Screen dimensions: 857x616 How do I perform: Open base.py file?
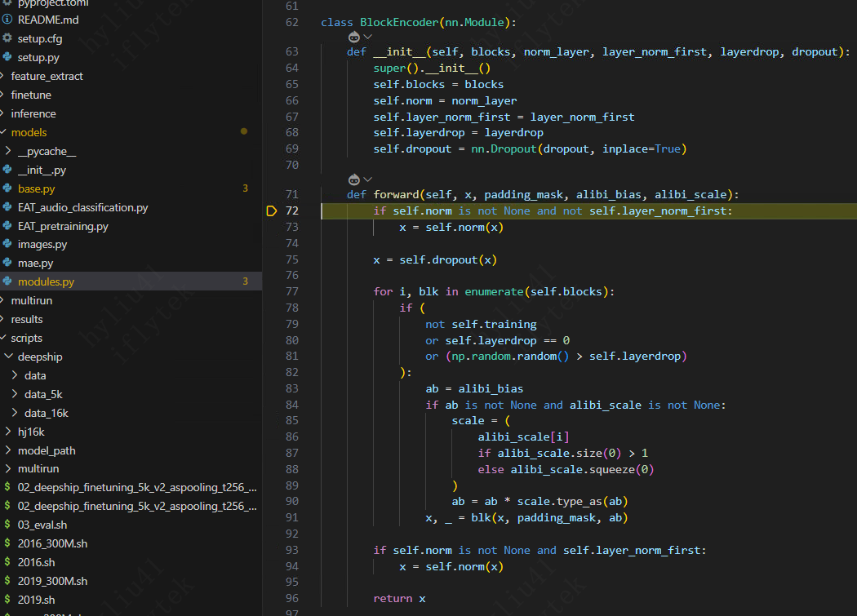click(x=36, y=188)
